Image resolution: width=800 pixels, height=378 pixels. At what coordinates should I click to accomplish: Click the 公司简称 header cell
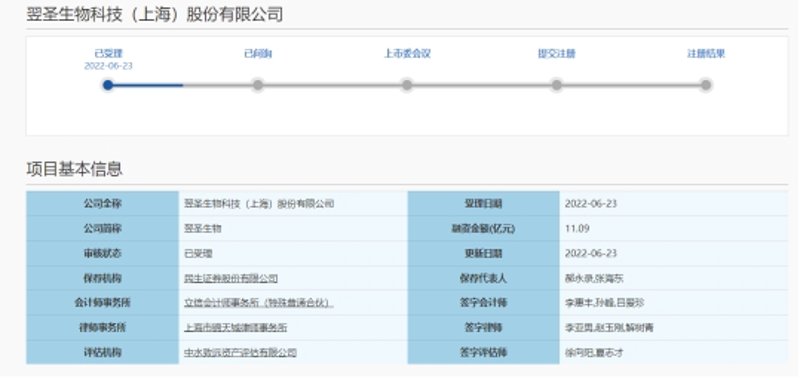click(103, 229)
